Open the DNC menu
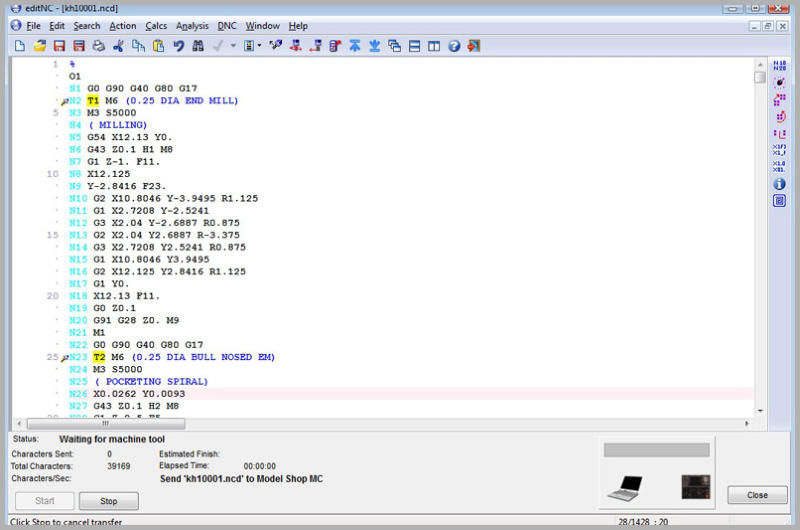The width and height of the screenshot is (800, 530). (227, 25)
